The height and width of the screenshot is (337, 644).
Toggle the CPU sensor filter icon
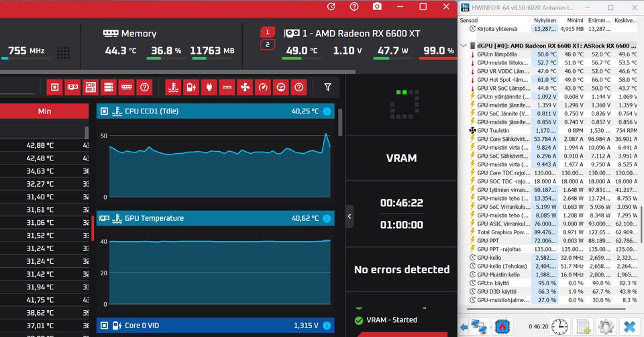[54, 87]
